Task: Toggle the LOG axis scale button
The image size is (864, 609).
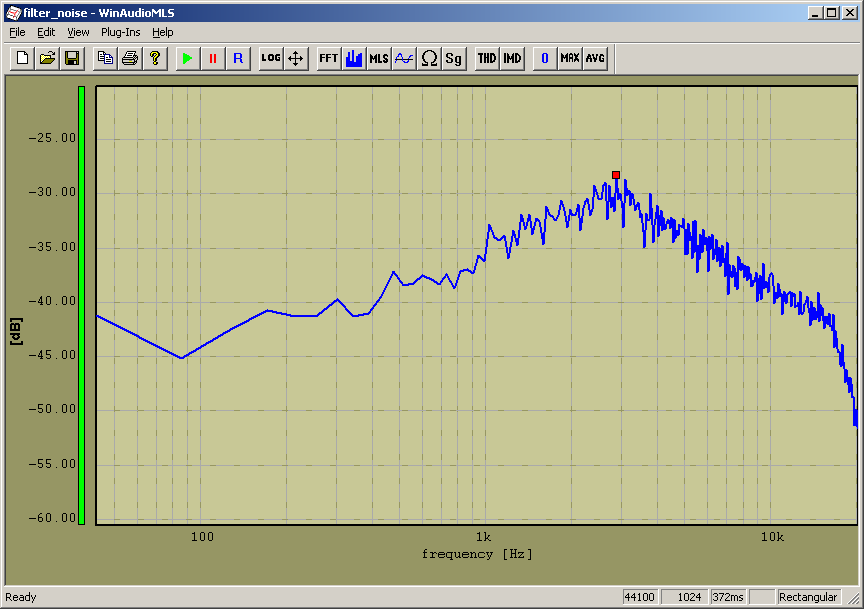Action: point(270,58)
